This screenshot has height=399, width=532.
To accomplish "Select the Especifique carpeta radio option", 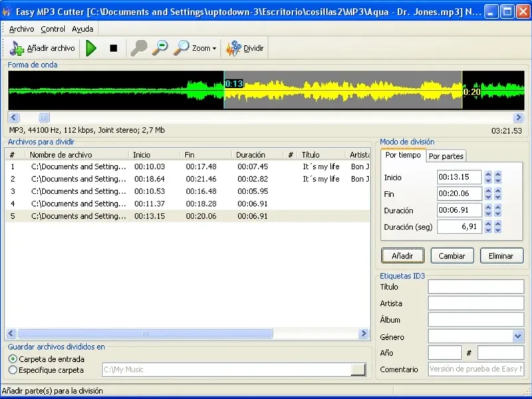I will (x=13, y=370).
